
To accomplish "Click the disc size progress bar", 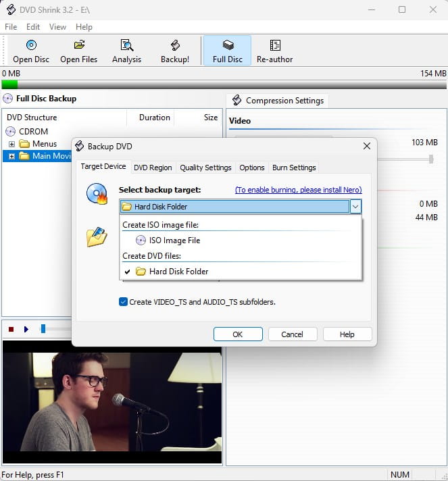I will tap(224, 84).
